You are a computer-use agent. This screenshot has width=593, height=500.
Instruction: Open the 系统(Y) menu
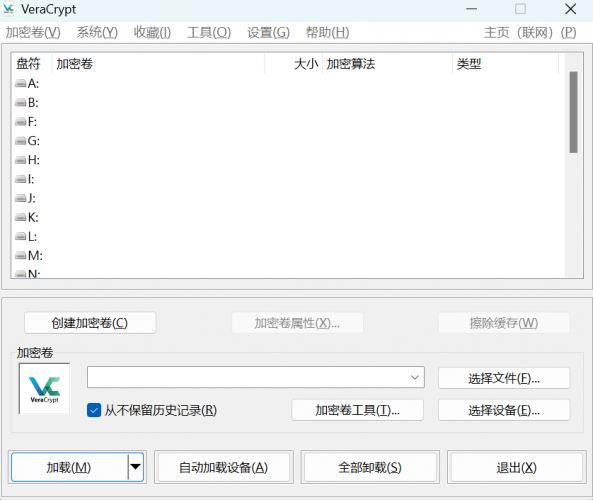[x=97, y=33]
